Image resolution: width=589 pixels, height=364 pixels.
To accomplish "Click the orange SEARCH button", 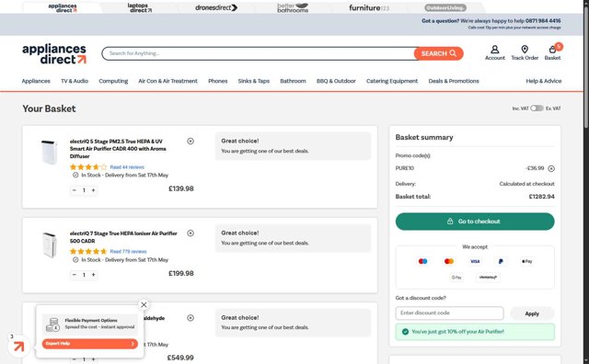I will [438, 53].
